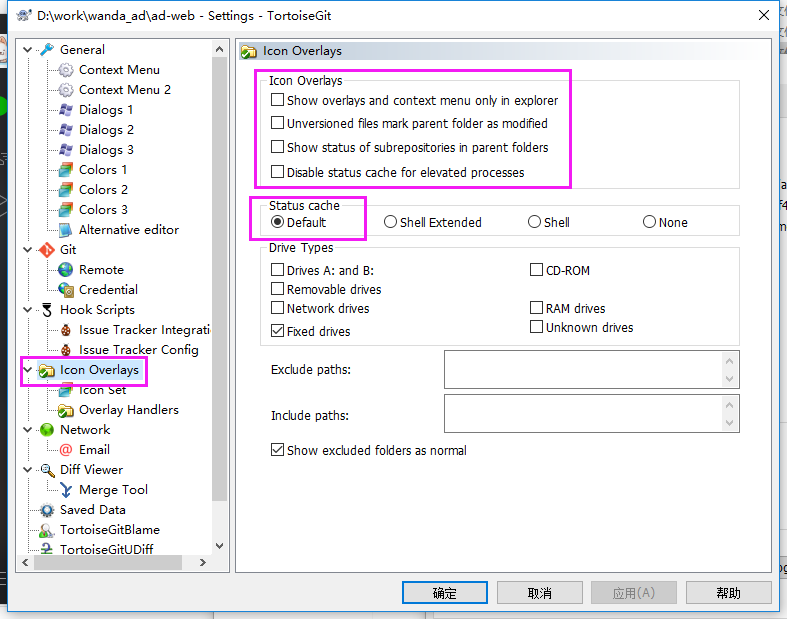Collapse the Git tree node

tap(28, 250)
